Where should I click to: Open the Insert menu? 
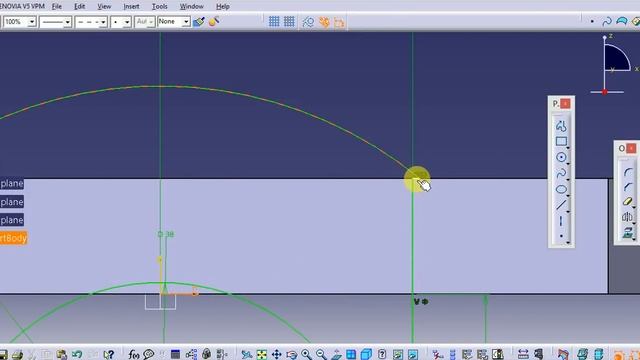point(131,7)
